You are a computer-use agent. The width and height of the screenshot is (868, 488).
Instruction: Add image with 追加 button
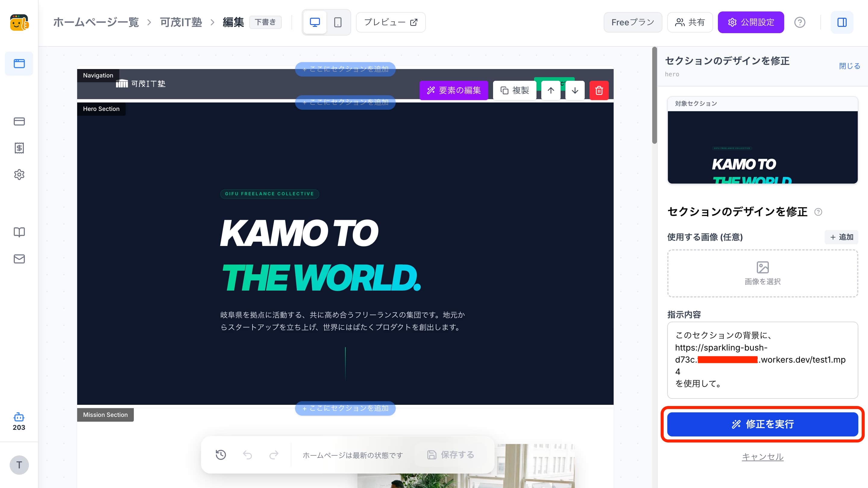pyautogui.click(x=841, y=237)
